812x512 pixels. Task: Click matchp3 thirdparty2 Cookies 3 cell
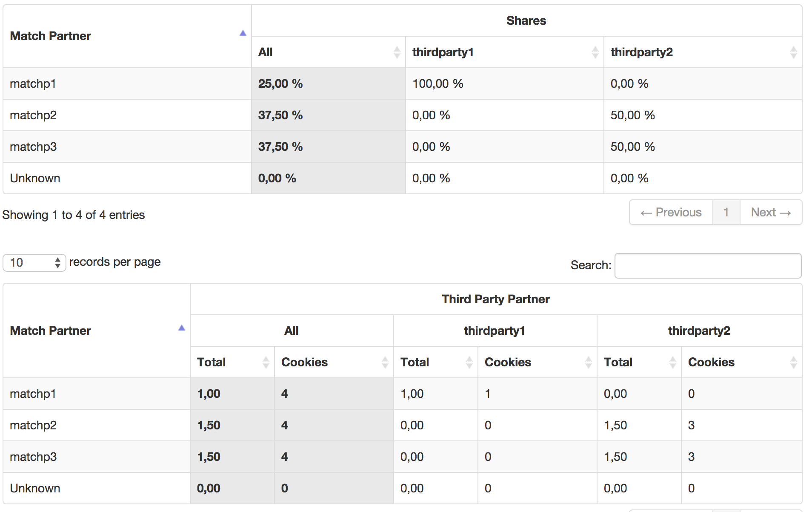pyautogui.click(x=742, y=457)
